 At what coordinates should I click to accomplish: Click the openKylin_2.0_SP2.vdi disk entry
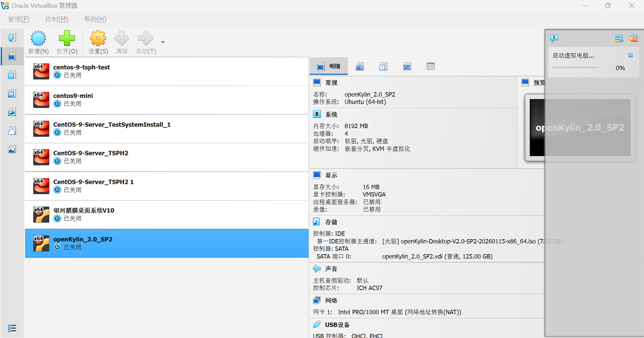point(437,257)
